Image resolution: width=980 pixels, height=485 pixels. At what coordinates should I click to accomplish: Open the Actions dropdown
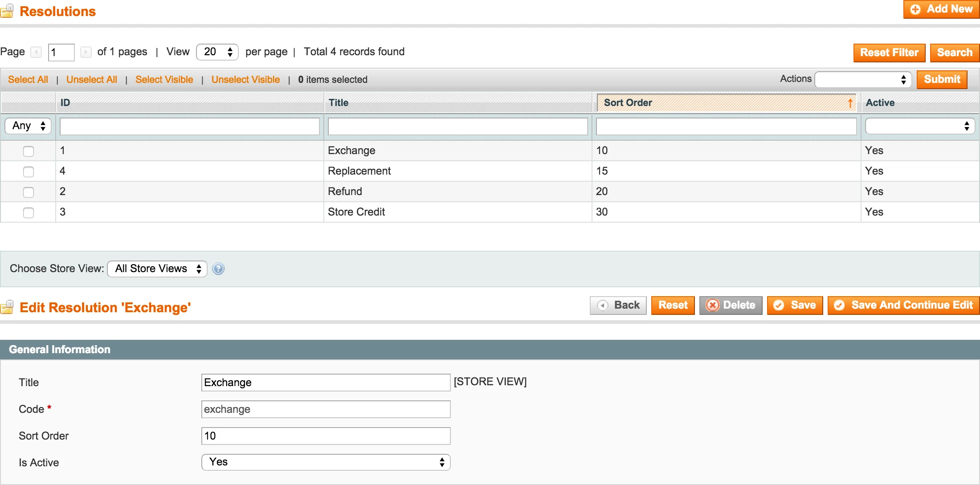click(863, 79)
